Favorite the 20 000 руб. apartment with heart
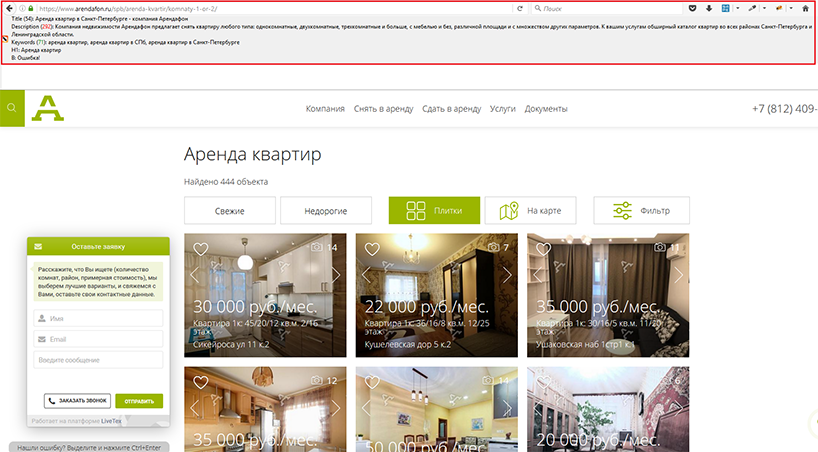The height and width of the screenshot is (452, 818). point(543,383)
